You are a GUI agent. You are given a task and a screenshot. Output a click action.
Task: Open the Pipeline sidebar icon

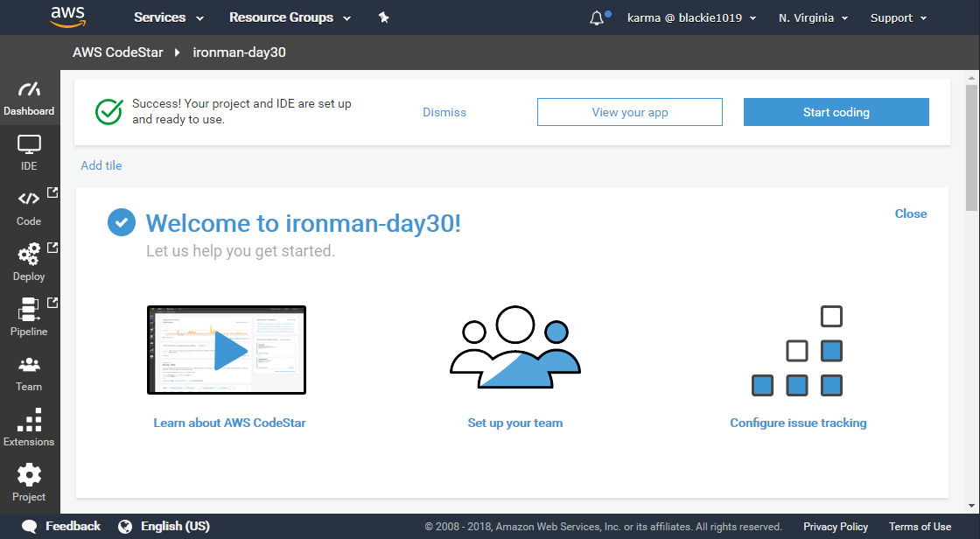[29, 311]
